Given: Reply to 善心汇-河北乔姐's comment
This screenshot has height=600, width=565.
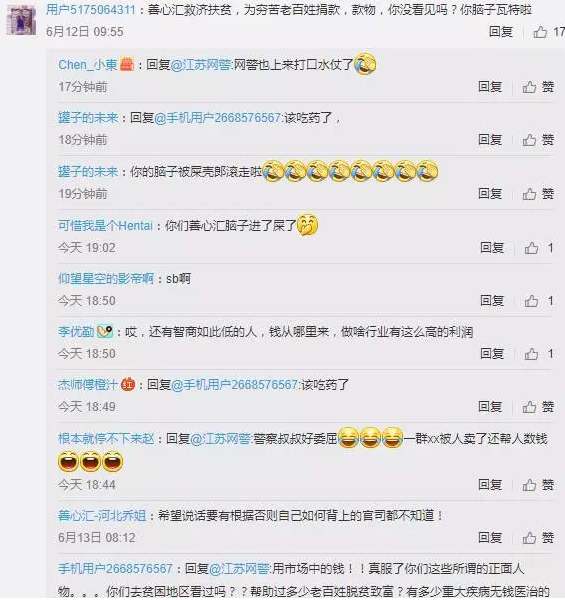Looking at the screenshot, I should [x=490, y=538].
